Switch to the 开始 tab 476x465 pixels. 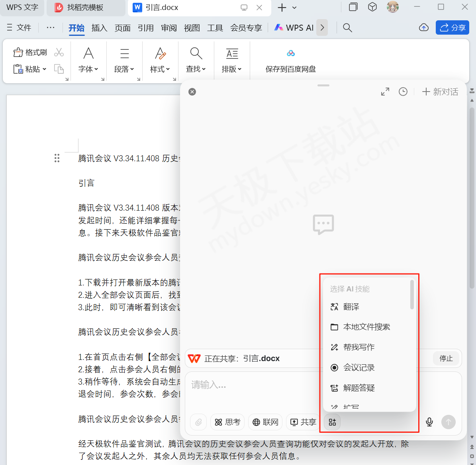pos(76,28)
